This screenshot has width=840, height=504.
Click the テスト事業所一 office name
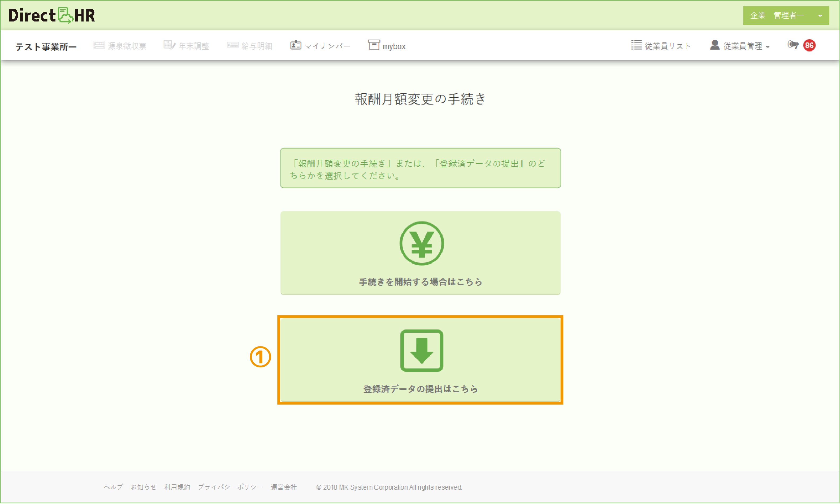[46, 46]
